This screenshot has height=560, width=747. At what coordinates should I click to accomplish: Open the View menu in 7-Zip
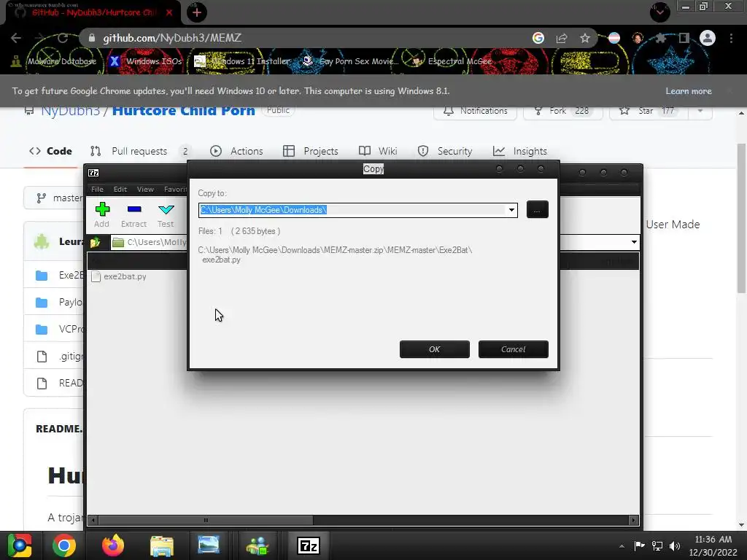click(145, 189)
